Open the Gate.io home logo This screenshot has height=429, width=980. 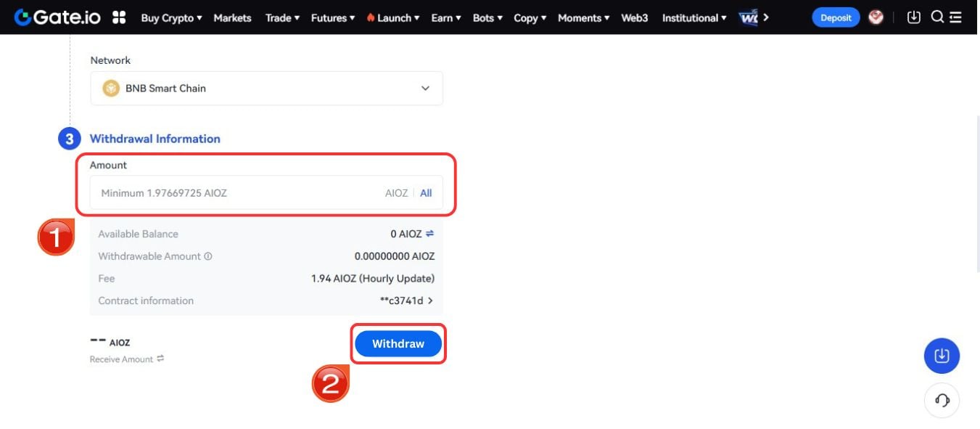[57, 17]
